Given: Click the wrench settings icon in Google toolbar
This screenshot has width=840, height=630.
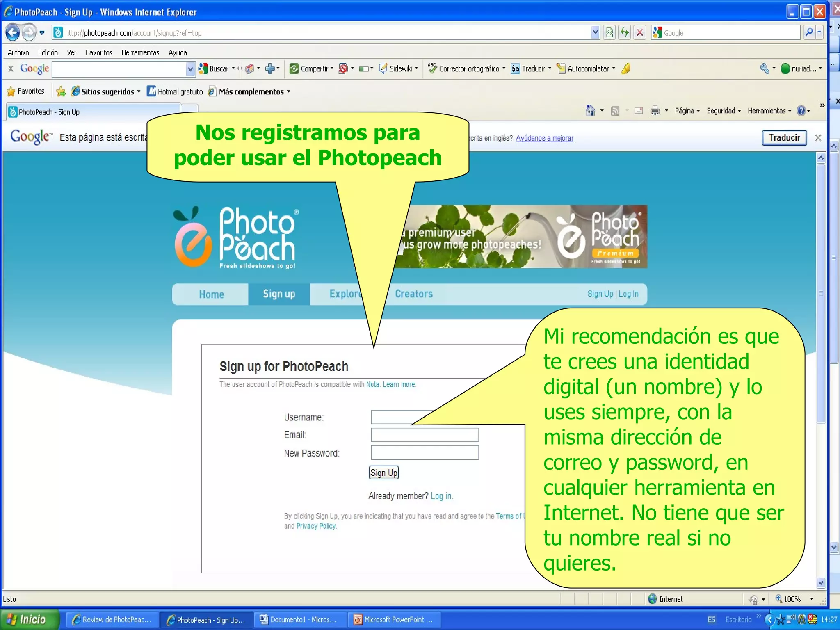Looking at the screenshot, I should click(x=764, y=68).
